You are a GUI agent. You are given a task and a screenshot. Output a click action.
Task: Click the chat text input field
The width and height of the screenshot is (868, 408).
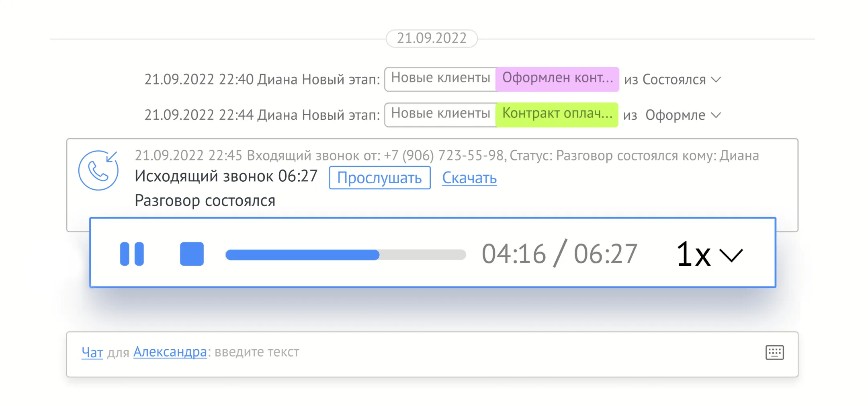click(362, 352)
